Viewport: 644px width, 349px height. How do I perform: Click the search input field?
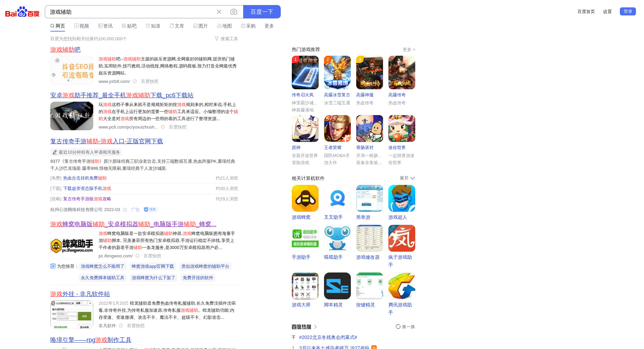[x=131, y=12]
